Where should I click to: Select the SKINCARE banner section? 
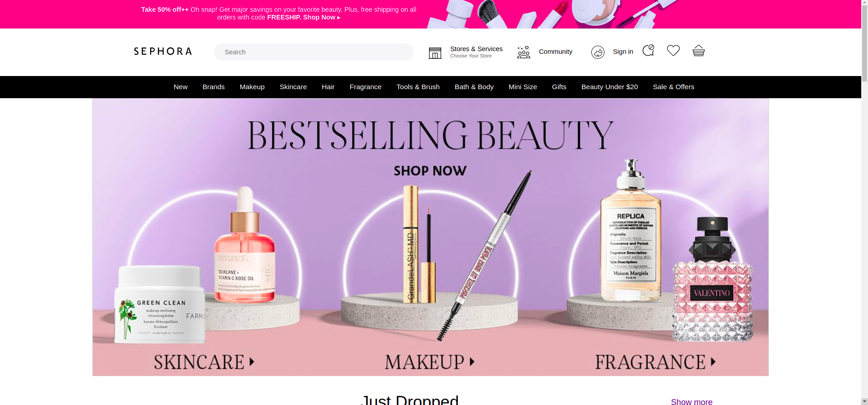pos(204,362)
